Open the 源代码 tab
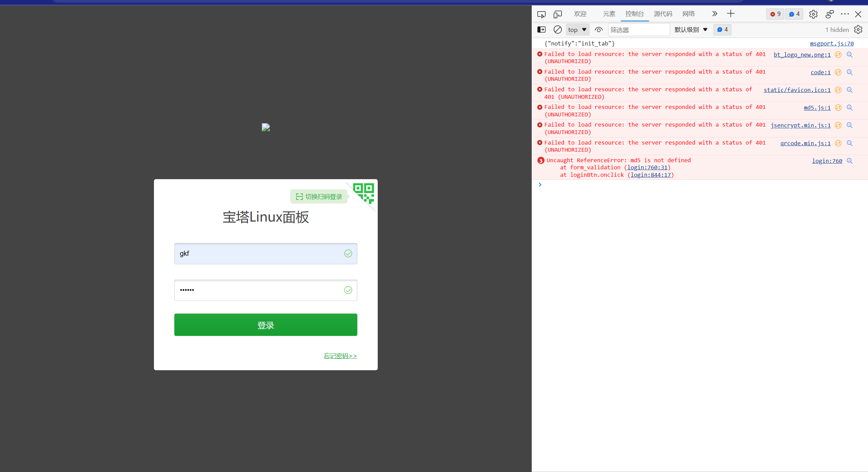The height and width of the screenshot is (472, 868). [663, 14]
